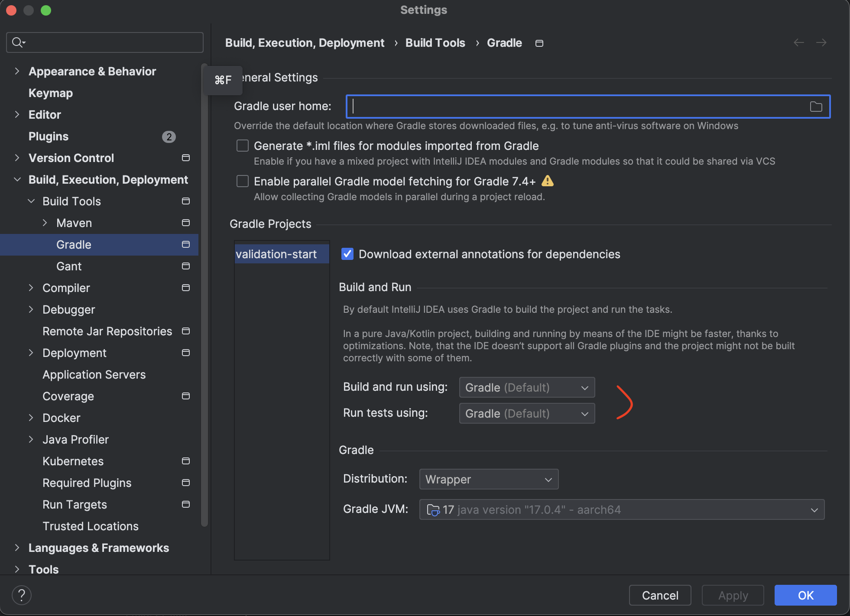Image resolution: width=850 pixels, height=616 pixels.
Task: Open the Build and run using dropdown
Action: point(527,387)
